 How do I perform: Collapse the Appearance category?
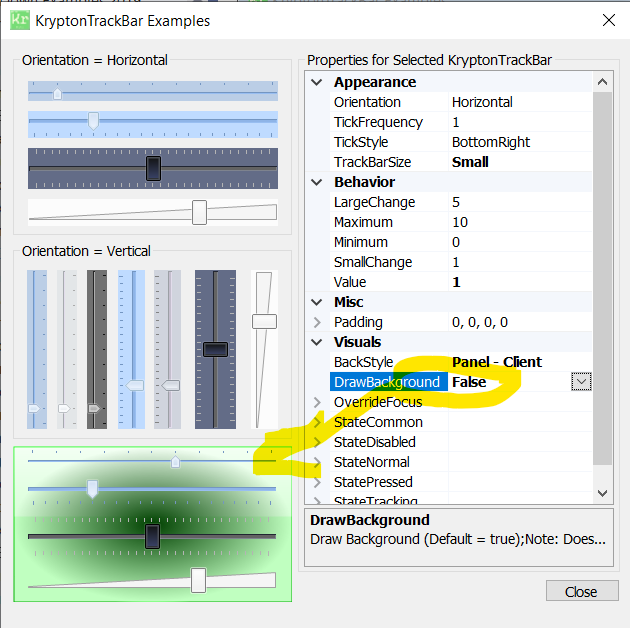(317, 82)
